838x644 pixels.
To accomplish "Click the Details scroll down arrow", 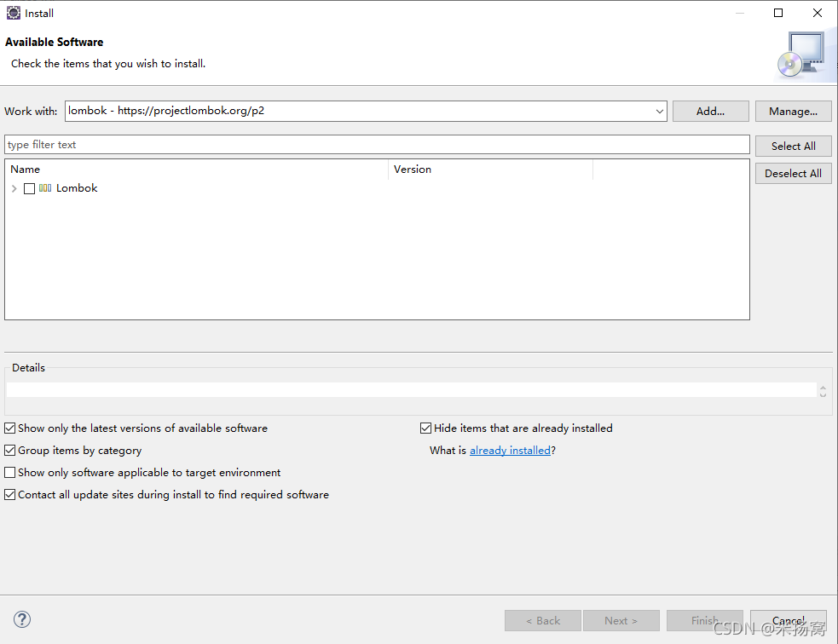I will coord(823,394).
